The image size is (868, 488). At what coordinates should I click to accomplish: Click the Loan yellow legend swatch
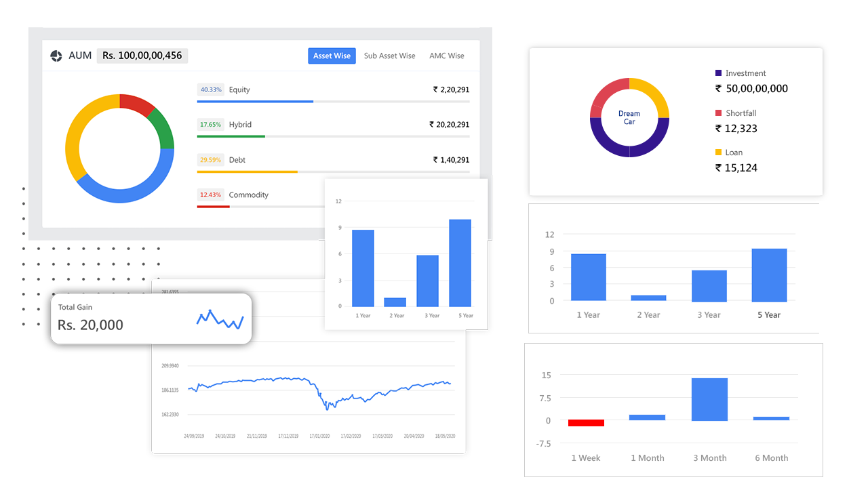point(718,152)
